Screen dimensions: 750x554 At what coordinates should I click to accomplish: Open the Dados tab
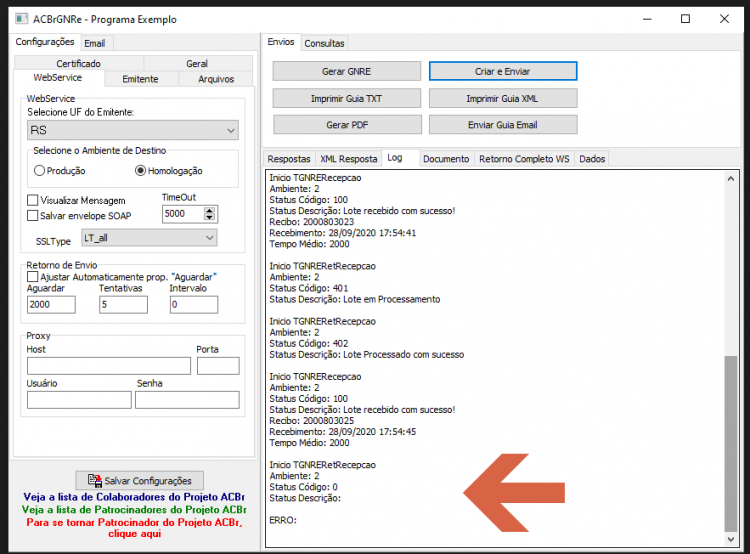tap(592, 159)
